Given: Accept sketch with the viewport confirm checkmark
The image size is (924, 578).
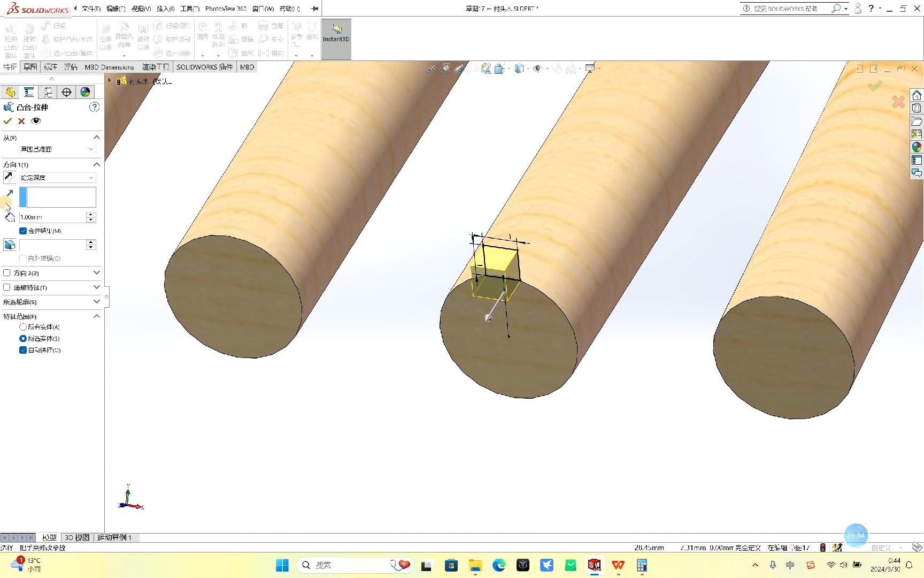Looking at the screenshot, I should (875, 86).
